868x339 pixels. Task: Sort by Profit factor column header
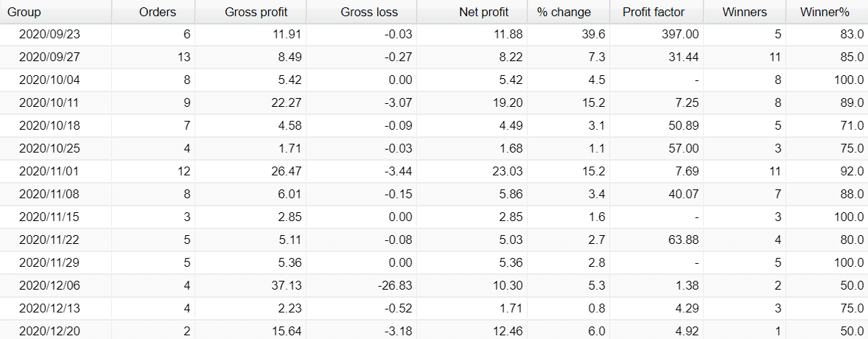657,12
